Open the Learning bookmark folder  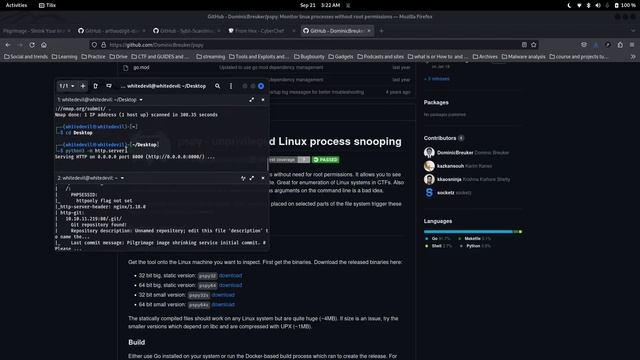64,57
